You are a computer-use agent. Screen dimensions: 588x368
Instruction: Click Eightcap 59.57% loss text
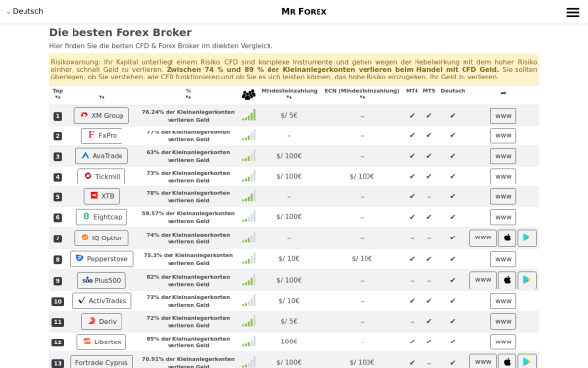pos(188,217)
